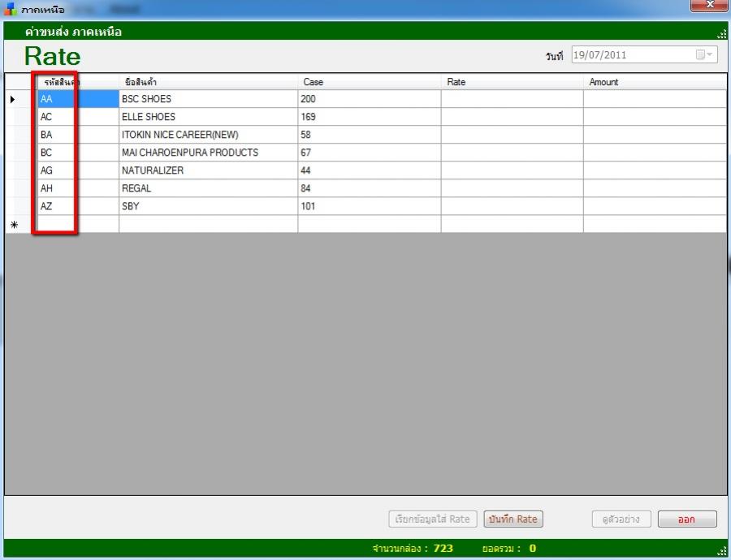Click the Amount cell in the BSC SHOES row
Image resolution: width=731 pixels, height=560 pixels.
(655, 99)
